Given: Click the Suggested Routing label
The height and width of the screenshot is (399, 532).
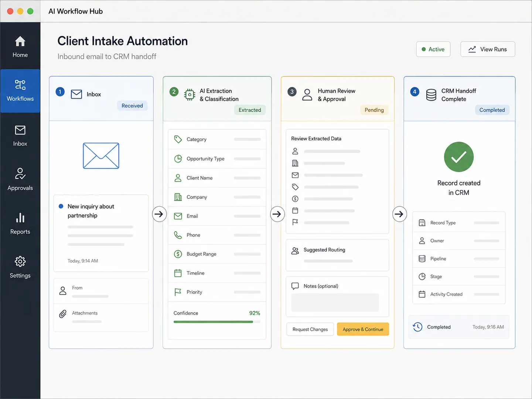Looking at the screenshot, I should [324, 250].
